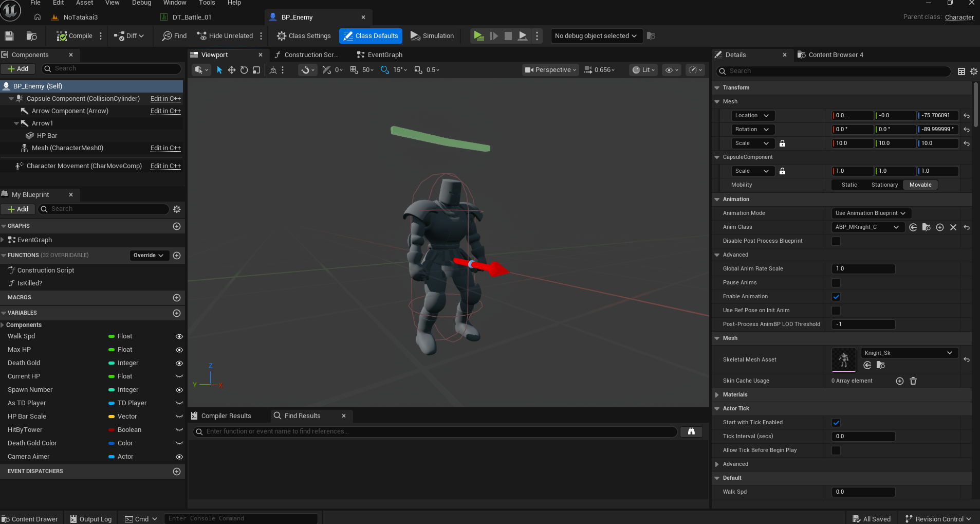Open the Tools menu
Viewport: 980px width, 524px height.
pyautogui.click(x=207, y=3)
